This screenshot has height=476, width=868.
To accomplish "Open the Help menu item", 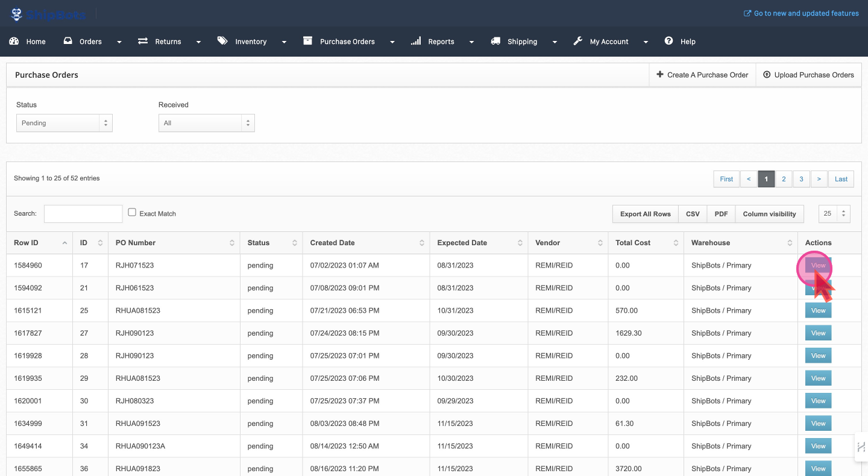I will pos(688,42).
